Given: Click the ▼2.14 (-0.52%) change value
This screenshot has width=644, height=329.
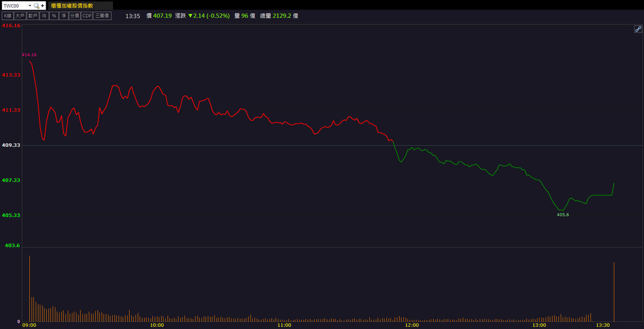Looking at the screenshot, I should point(209,16).
